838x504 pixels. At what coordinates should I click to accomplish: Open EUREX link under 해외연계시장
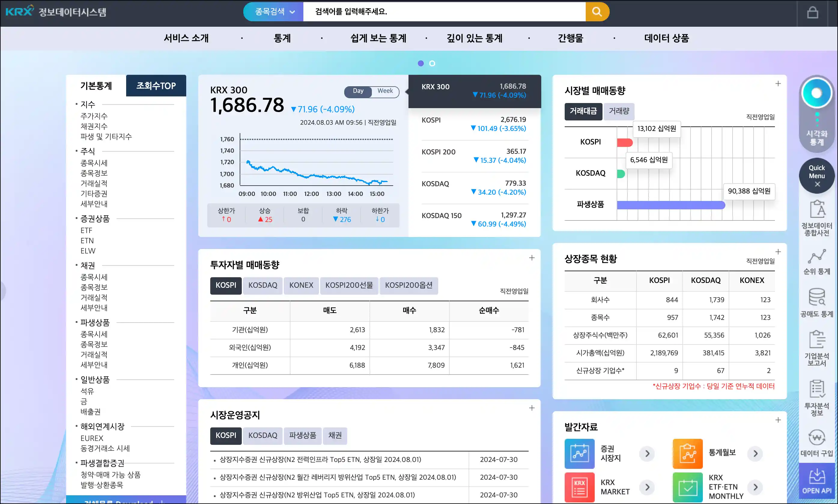[x=92, y=438]
